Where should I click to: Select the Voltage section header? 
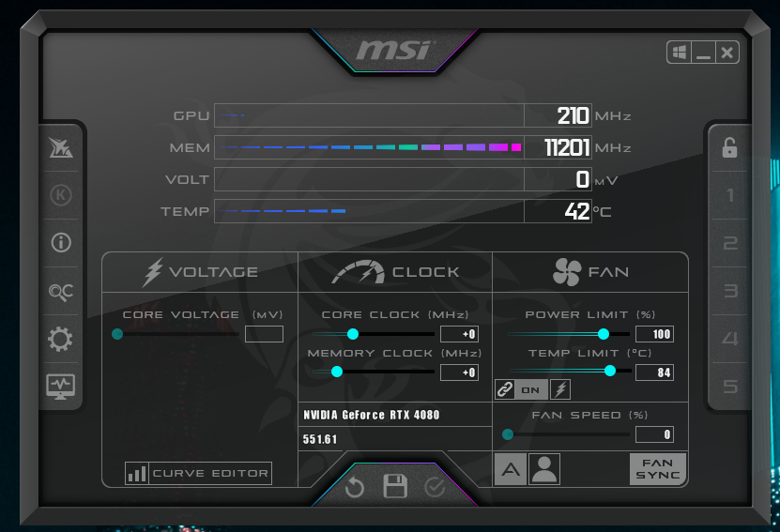point(200,272)
